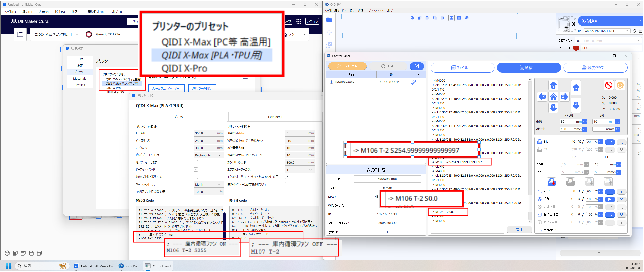Click the home icon in the jog pad
644x272 pixels.
point(553,97)
